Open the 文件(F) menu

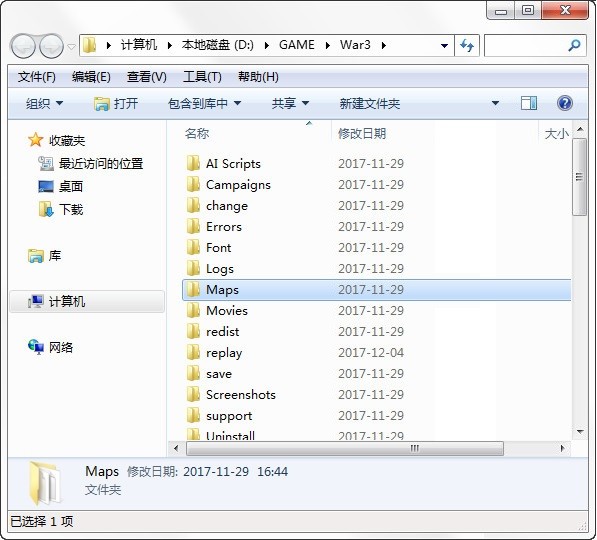37,77
